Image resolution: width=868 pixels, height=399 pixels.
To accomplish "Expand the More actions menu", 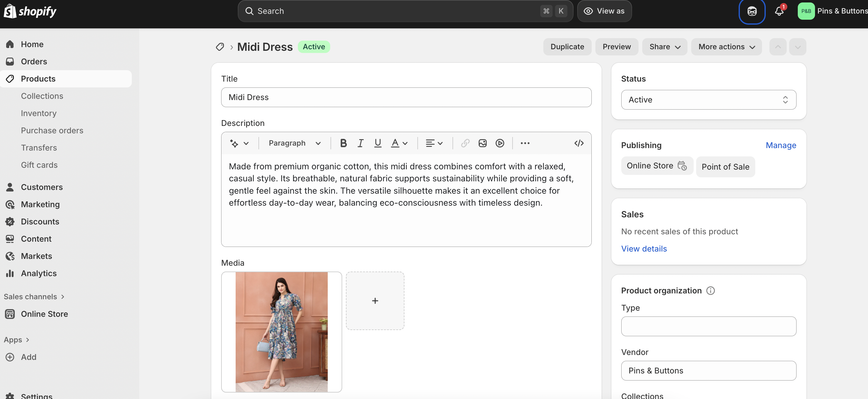I will point(726,47).
